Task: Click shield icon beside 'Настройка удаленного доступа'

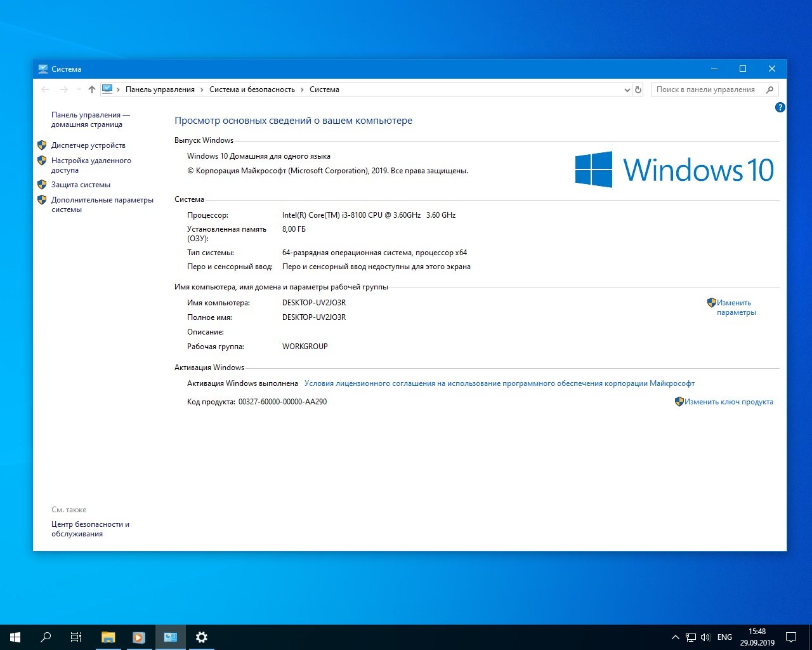Action: [42, 161]
